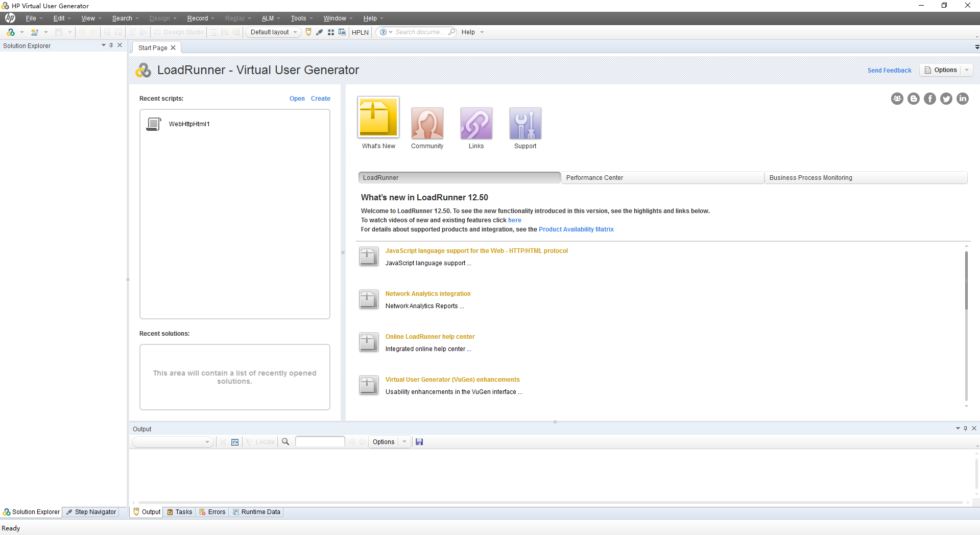Image resolution: width=980 pixels, height=535 pixels.
Task: Expand the new script icon dropdown arrow
Action: point(22,32)
